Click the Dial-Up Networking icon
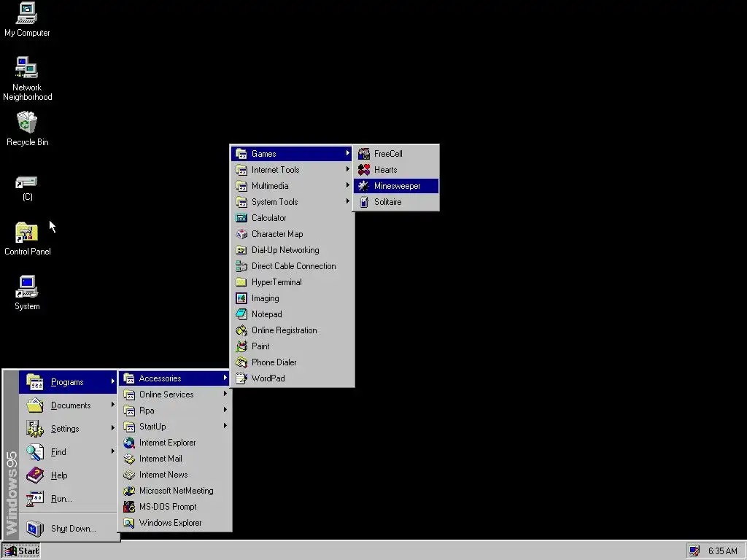This screenshot has width=747, height=560. [241, 250]
